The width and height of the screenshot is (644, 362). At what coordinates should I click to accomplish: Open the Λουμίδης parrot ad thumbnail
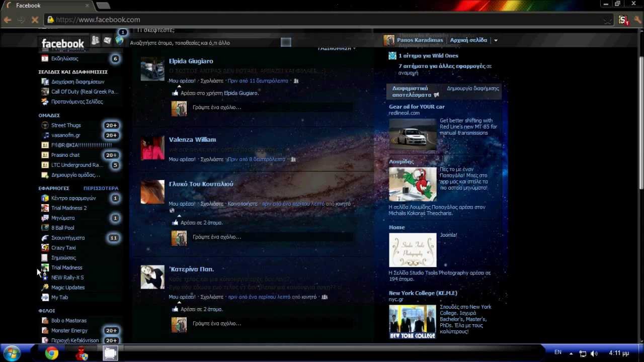[x=413, y=184]
